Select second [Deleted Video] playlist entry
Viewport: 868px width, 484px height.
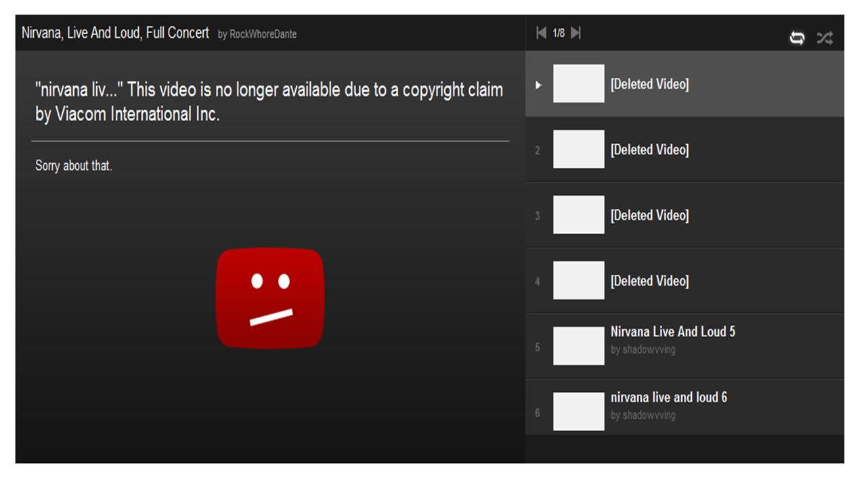tap(649, 150)
